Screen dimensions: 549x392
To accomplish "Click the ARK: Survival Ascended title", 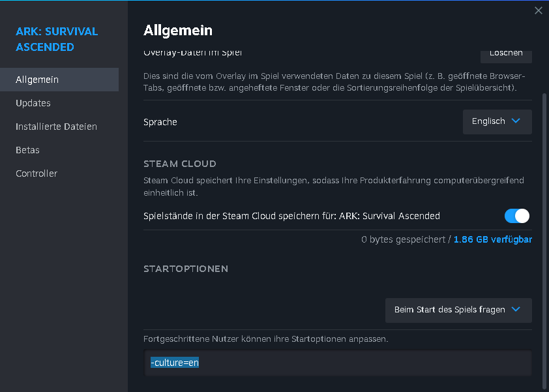I will 57,39.
